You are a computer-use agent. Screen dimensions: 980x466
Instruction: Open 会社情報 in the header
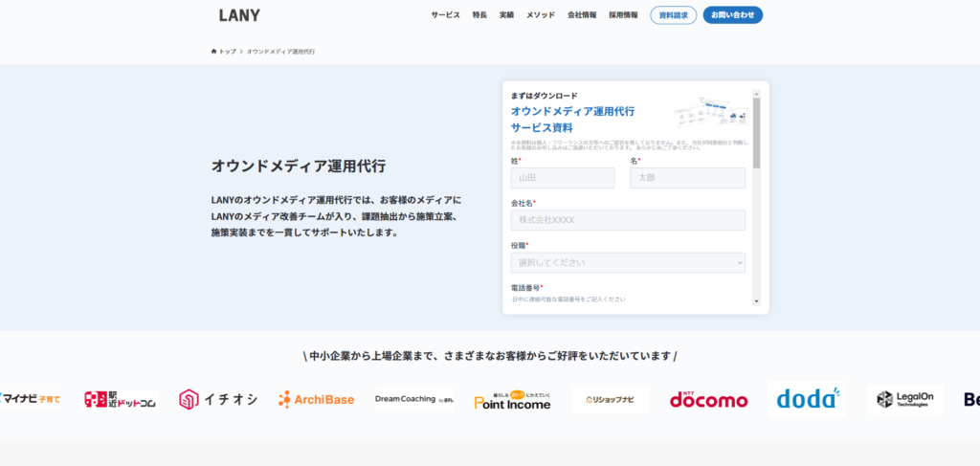(x=582, y=15)
